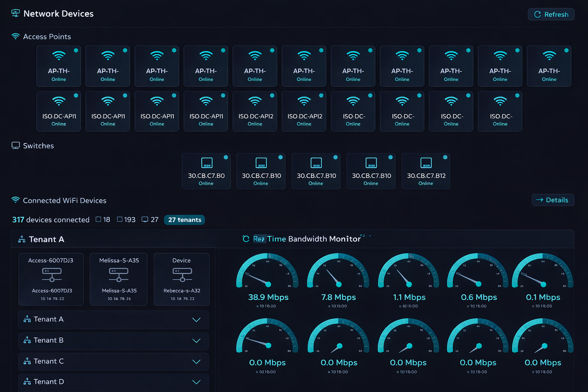Select the 27 tenants badge
588x392 pixels.
[185, 220]
